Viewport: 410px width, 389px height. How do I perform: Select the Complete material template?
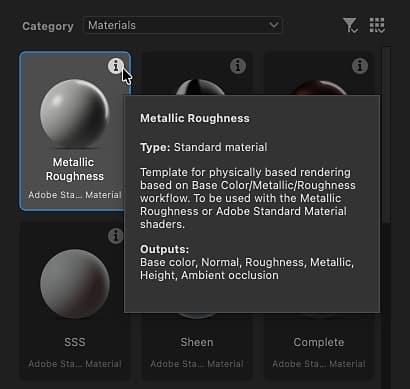pyautogui.click(x=319, y=342)
